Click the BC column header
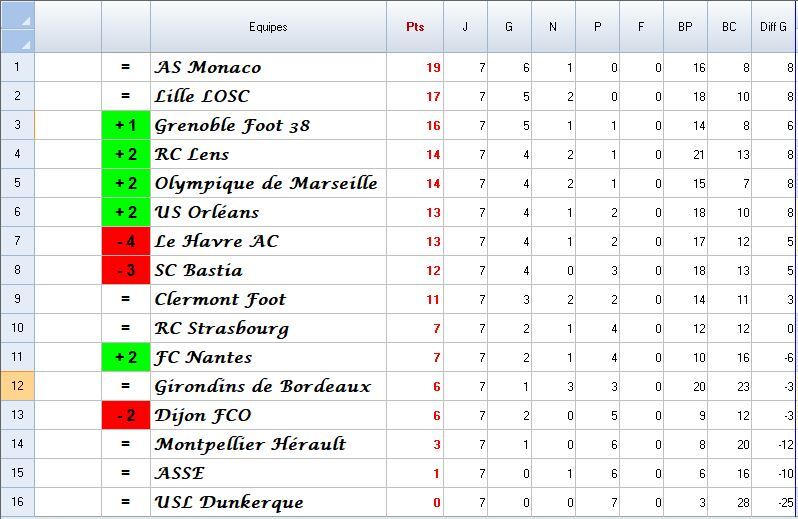Viewport: 798px width, 519px height. coord(729,27)
